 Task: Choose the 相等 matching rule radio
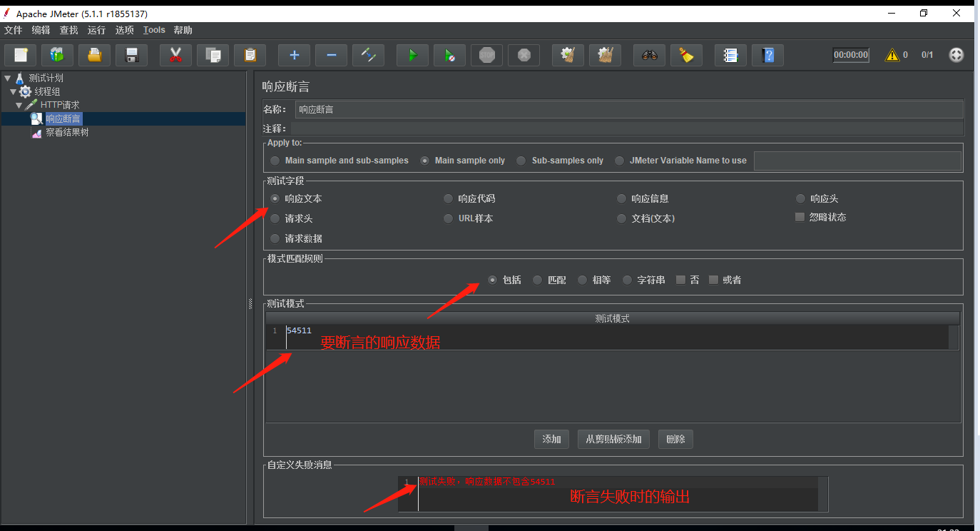click(594, 280)
